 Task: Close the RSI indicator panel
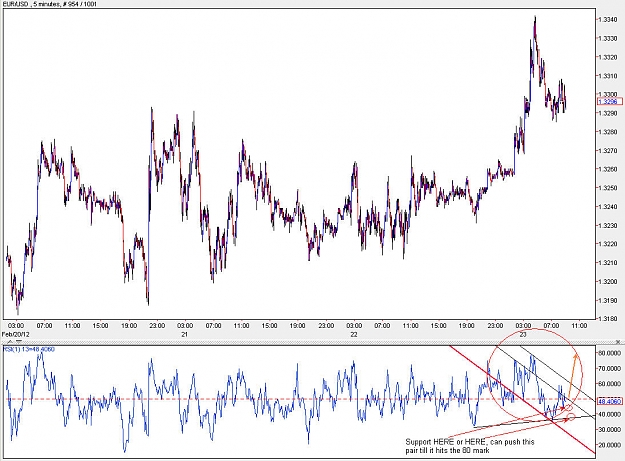tap(618, 342)
